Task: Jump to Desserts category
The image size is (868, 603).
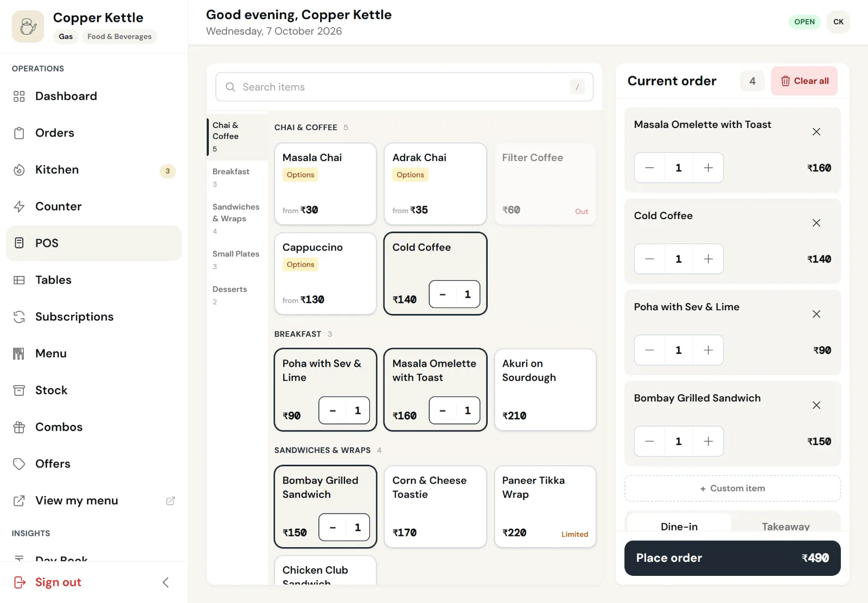Action: click(237, 295)
